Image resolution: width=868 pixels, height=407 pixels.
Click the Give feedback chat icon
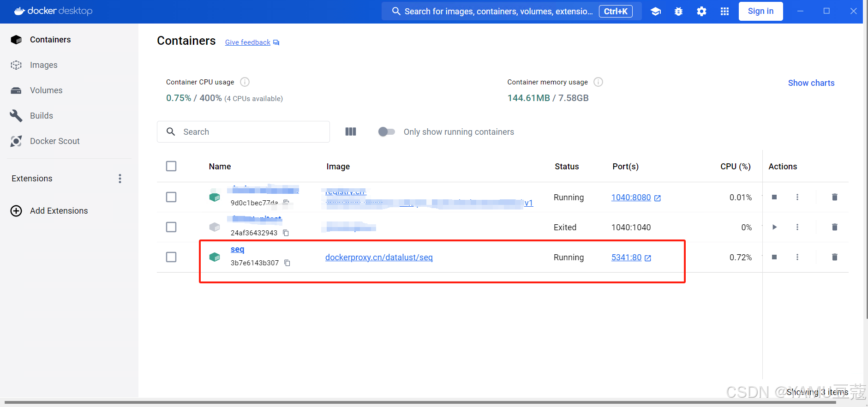coord(276,42)
